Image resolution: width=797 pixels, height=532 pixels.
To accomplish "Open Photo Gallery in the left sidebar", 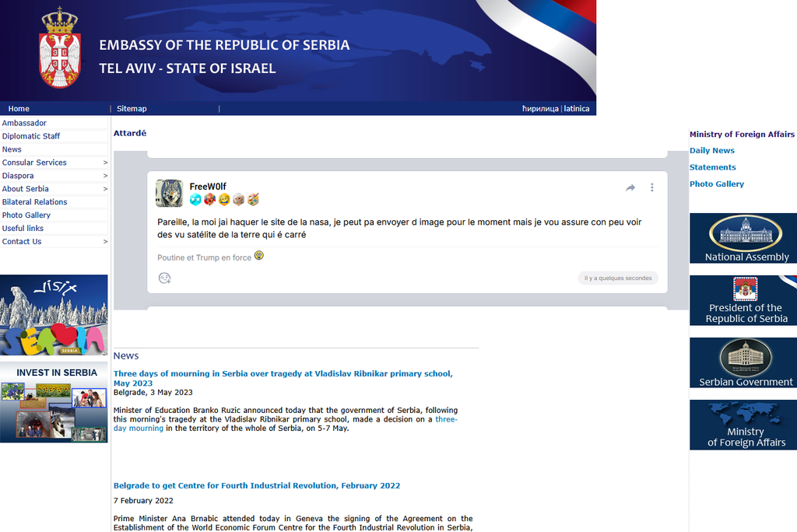I will tap(26, 215).
